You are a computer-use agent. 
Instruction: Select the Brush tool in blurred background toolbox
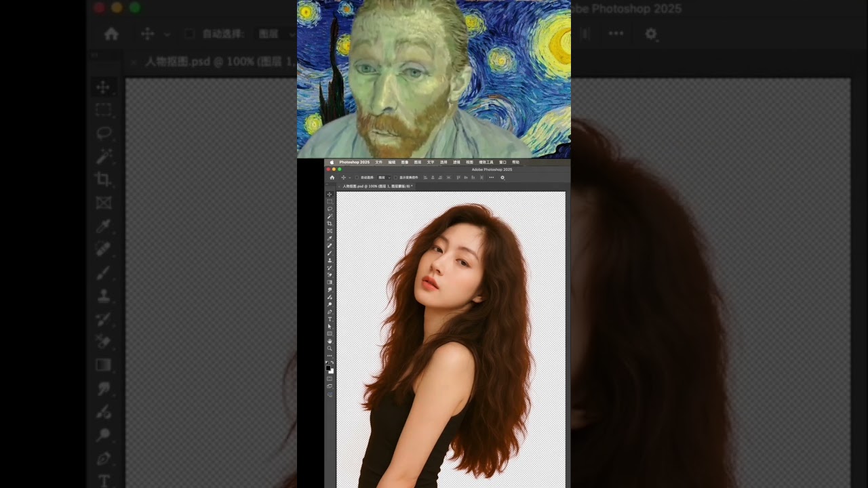(x=103, y=272)
